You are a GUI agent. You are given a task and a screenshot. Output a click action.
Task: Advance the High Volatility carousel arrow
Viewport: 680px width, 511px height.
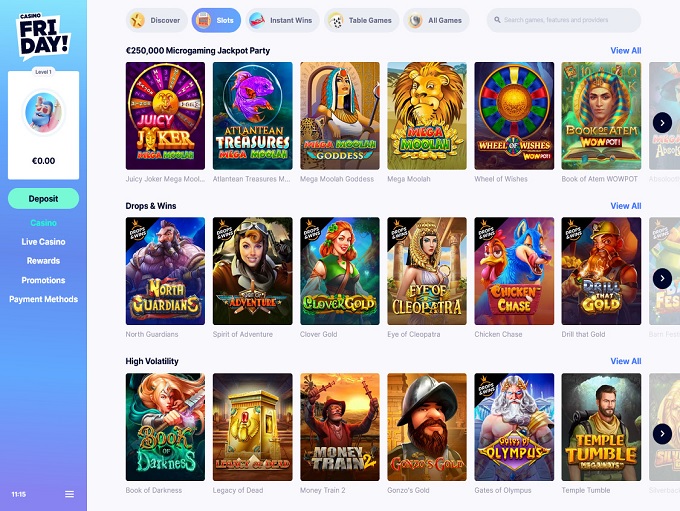point(662,434)
